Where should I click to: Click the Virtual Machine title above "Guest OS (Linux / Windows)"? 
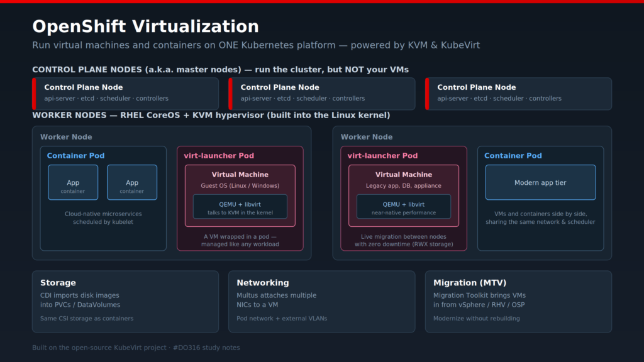point(240,175)
